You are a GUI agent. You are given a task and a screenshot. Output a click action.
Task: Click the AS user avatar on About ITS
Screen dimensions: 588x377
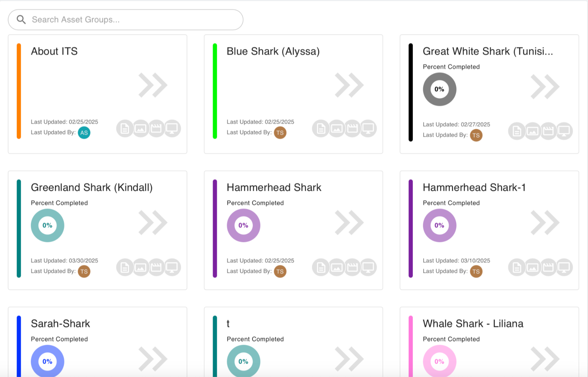click(x=84, y=133)
